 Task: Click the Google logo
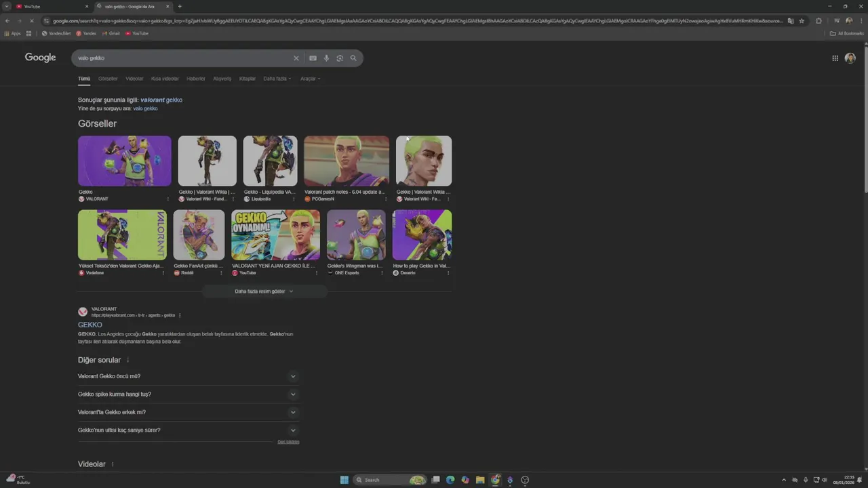41,58
